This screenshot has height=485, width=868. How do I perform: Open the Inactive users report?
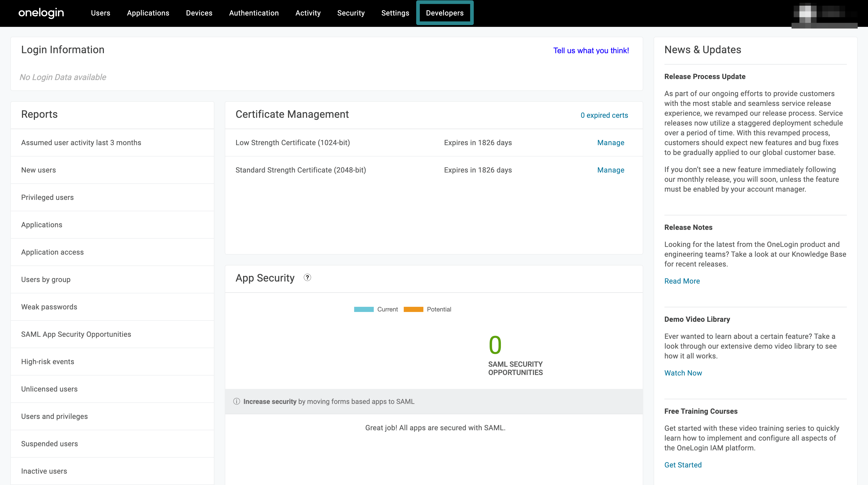(112, 471)
